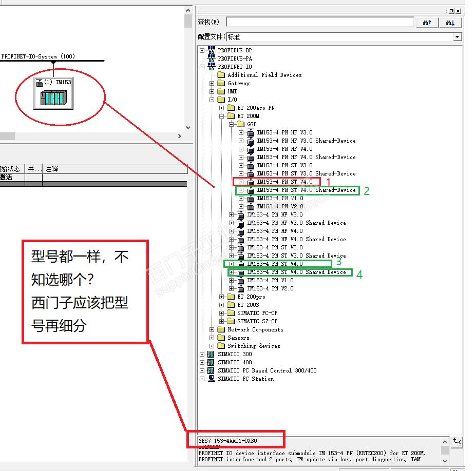The image size is (476, 471).
Task: Select GSD entry IM153-4 PN ST V3.0
Action: click(285, 165)
